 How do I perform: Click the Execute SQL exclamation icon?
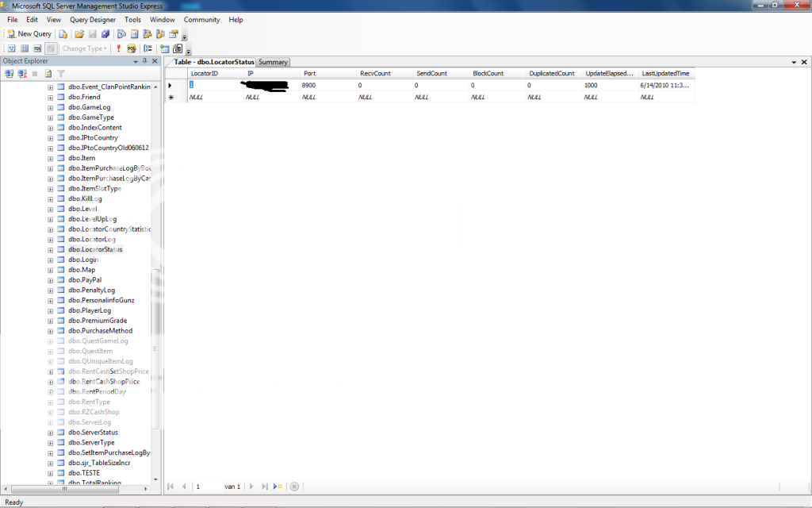pyautogui.click(x=119, y=48)
